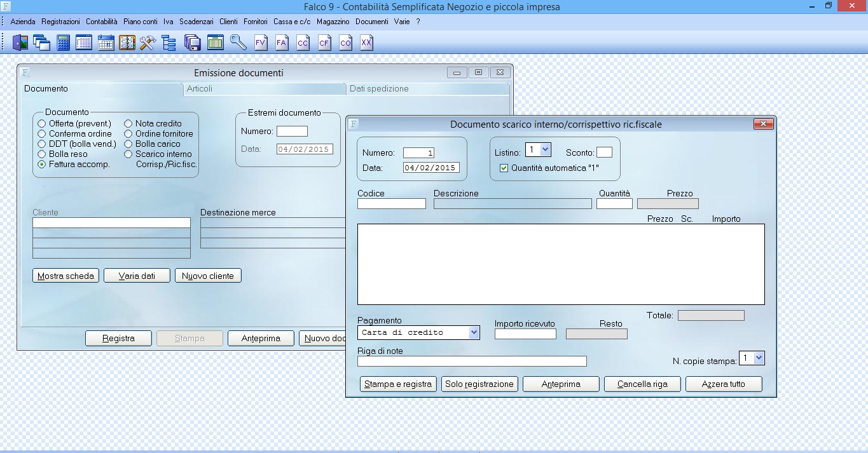This screenshot has width=868, height=453.
Task: Open the Contabilità menu
Action: coord(102,22)
